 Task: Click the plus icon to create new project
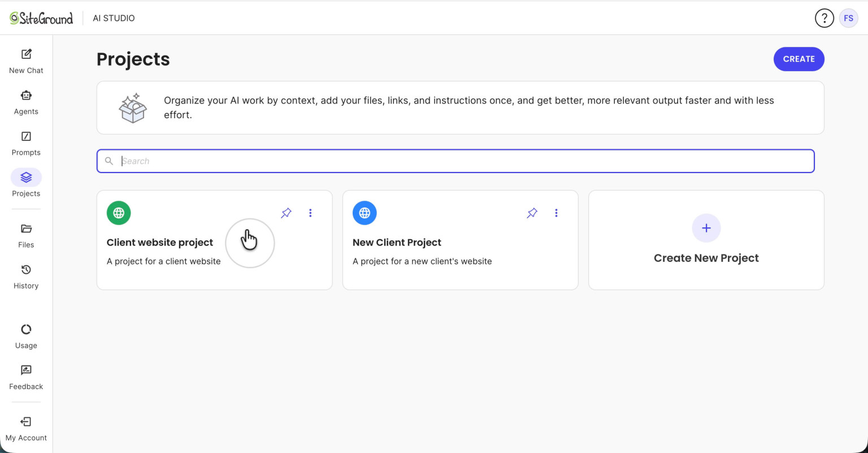point(706,228)
